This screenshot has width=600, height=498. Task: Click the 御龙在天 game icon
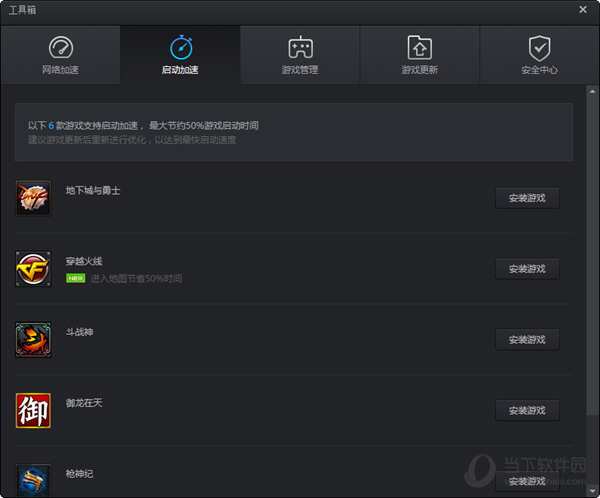(x=33, y=410)
